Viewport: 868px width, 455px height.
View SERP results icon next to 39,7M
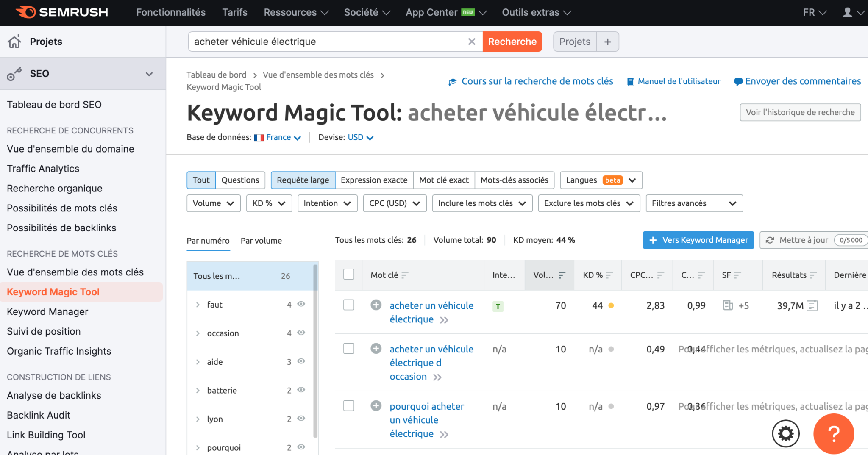[812, 305]
